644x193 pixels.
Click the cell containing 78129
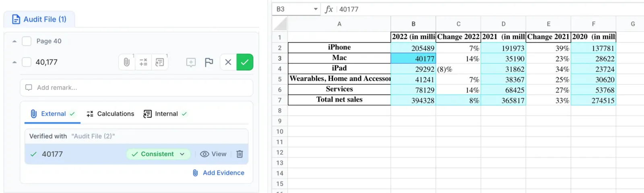click(x=413, y=90)
